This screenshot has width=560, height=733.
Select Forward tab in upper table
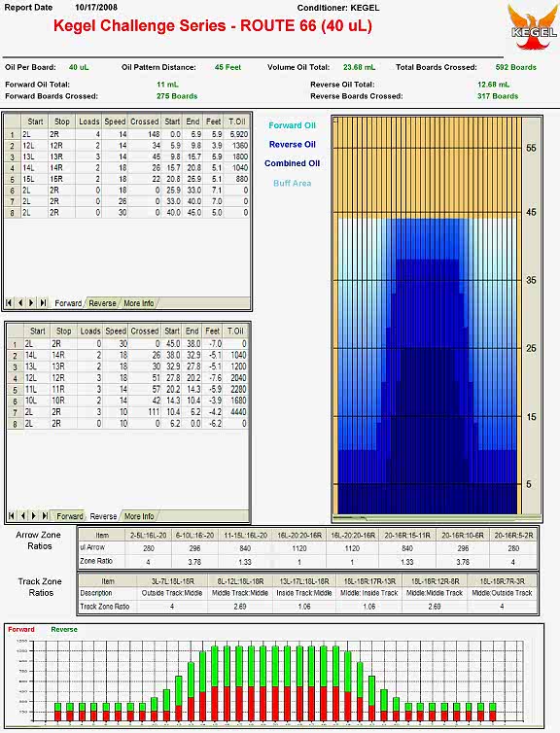[x=68, y=303]
